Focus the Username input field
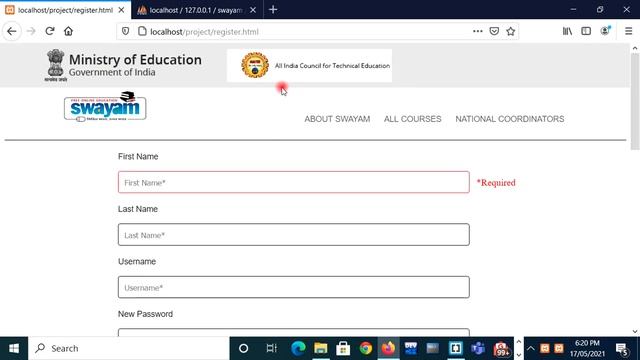This screenshot has height=360, width=640. 293,287
